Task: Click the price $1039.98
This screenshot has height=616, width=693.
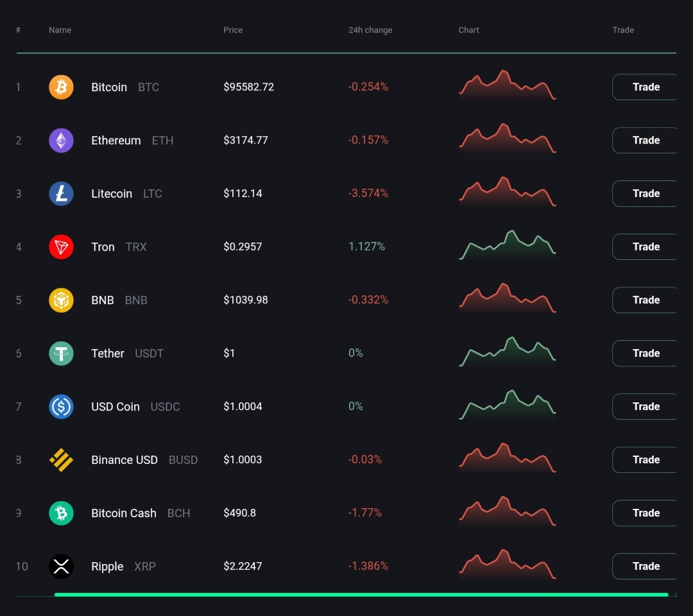Action: tap(246, 300)
